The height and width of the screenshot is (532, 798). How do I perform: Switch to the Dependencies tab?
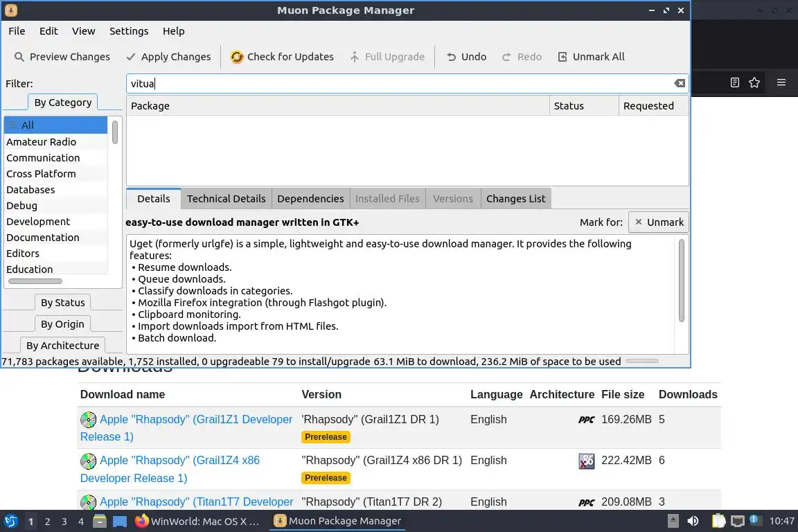pyautogui.click(x=310, y=199)
